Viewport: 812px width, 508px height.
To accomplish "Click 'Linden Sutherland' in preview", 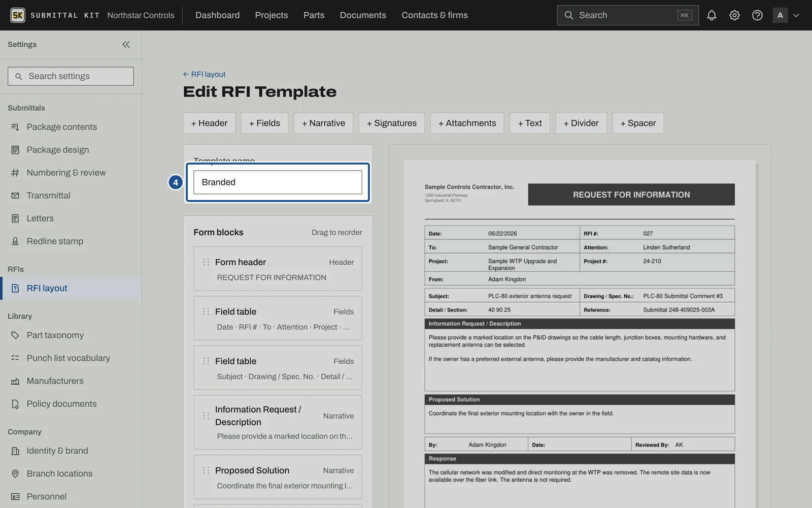I will (x=666, y=247).
